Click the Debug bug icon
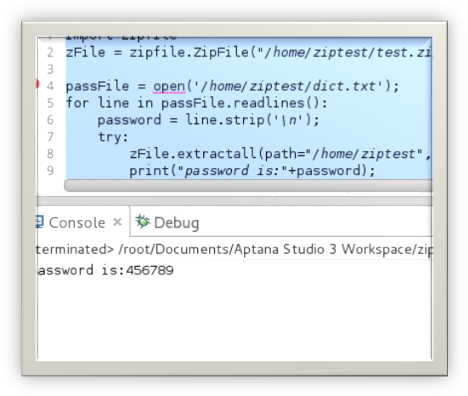468x396 pixels. 142,221
